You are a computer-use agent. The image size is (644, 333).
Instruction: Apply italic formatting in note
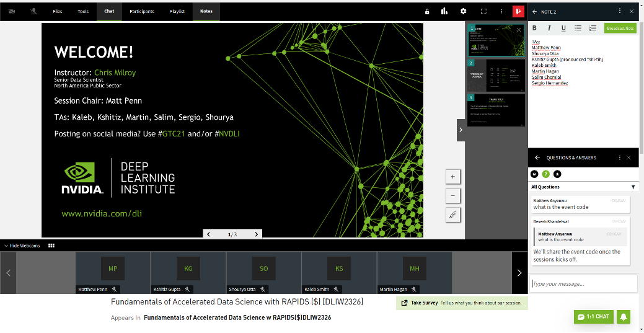(549, 28)
